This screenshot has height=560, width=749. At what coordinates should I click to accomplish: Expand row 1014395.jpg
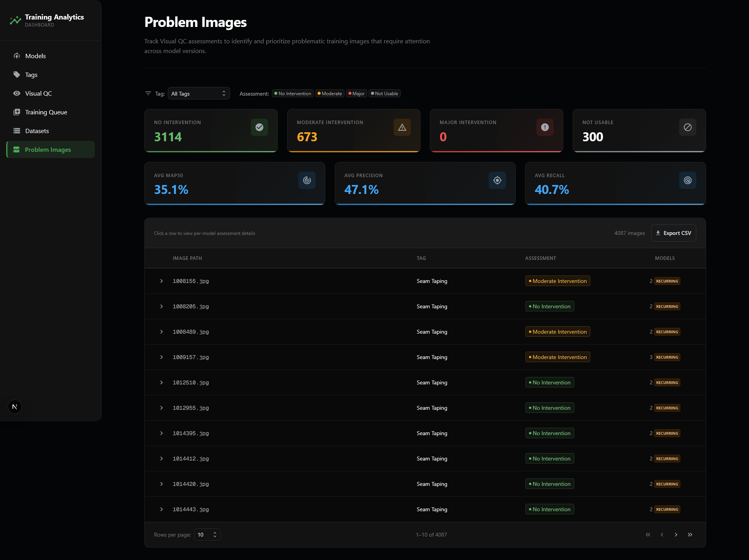point(162,433)
